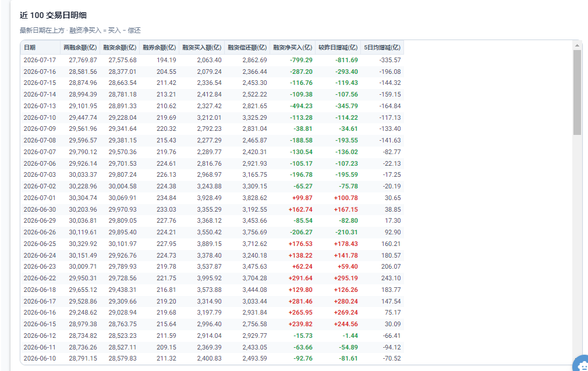Select the date cell 2026-07-09

click(x=40, y=129)
